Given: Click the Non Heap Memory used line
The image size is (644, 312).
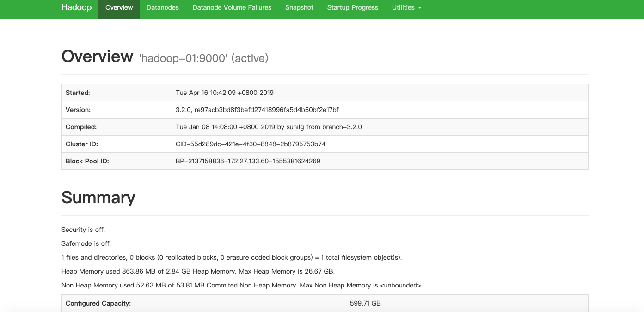Looking at the screenshot, I should (242, 285).
